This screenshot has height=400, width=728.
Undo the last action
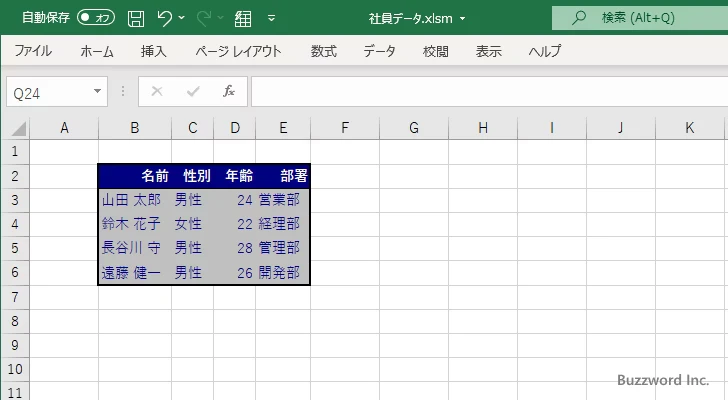(164, 18)
